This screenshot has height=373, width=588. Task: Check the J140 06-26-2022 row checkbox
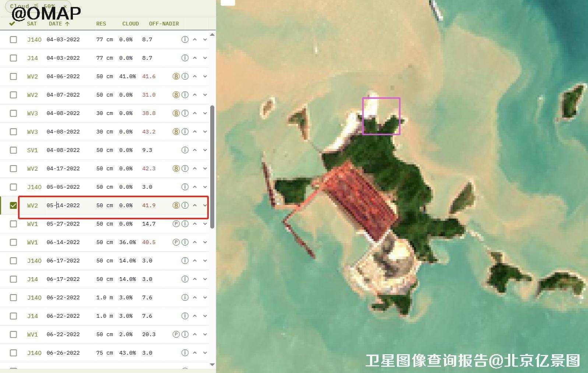click(13, 353)
